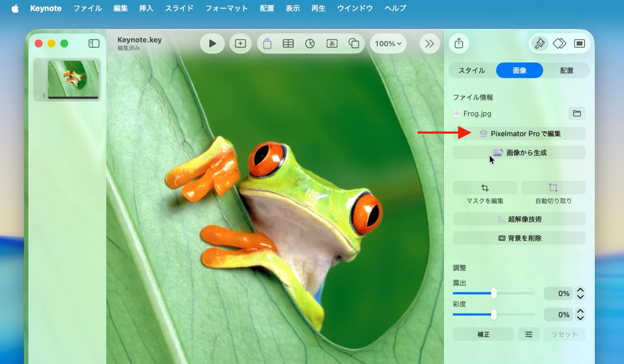The height and width of the screenshot is (364, 624).
Task: Open the 挿入 menu
Action: click(x=146, y=8)
